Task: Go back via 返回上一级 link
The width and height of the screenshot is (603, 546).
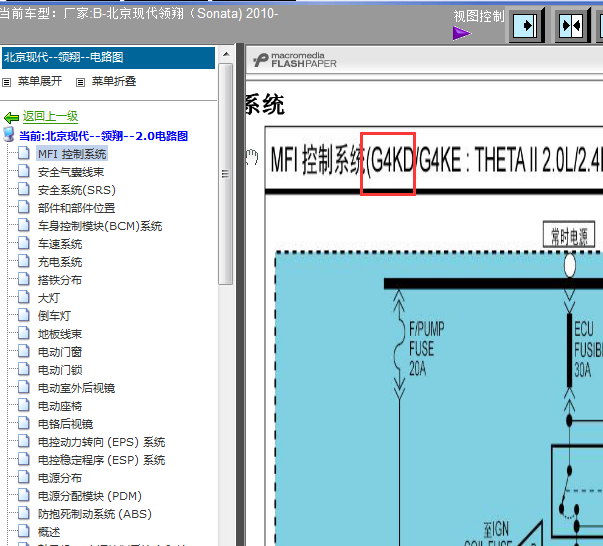Action: tap(50, 116)
